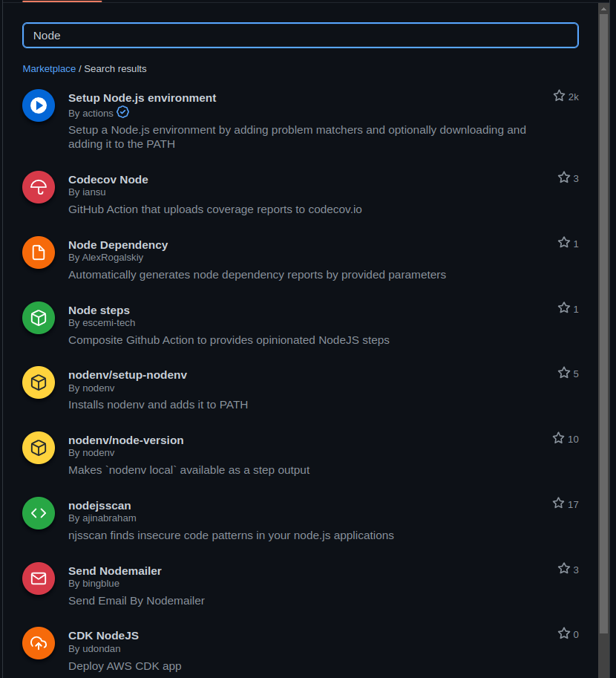Click the verified badge next to actions
The width and height of the screenshot is (616, 678).
(x=123, y=112)
